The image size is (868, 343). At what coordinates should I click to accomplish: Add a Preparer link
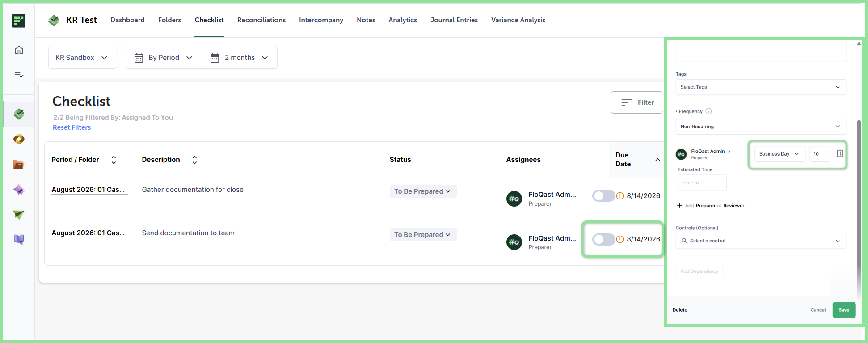[705, 206]
